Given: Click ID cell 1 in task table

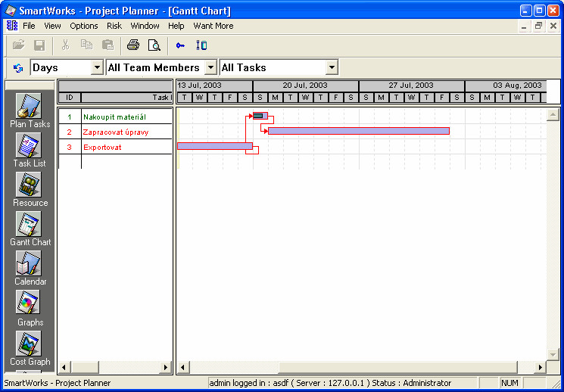Looking at the screenshot, I should [70, 117].
